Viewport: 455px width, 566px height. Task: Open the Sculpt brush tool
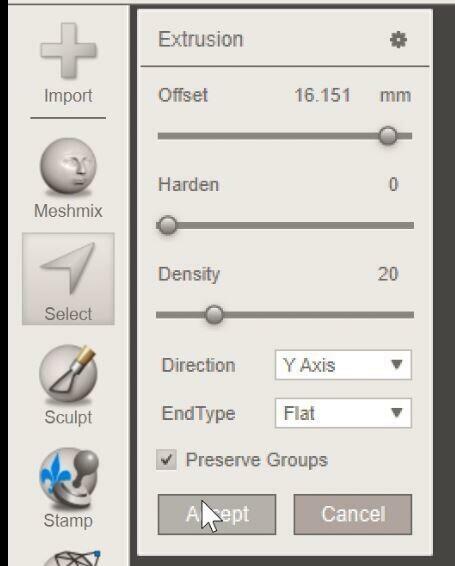[68, 374]
